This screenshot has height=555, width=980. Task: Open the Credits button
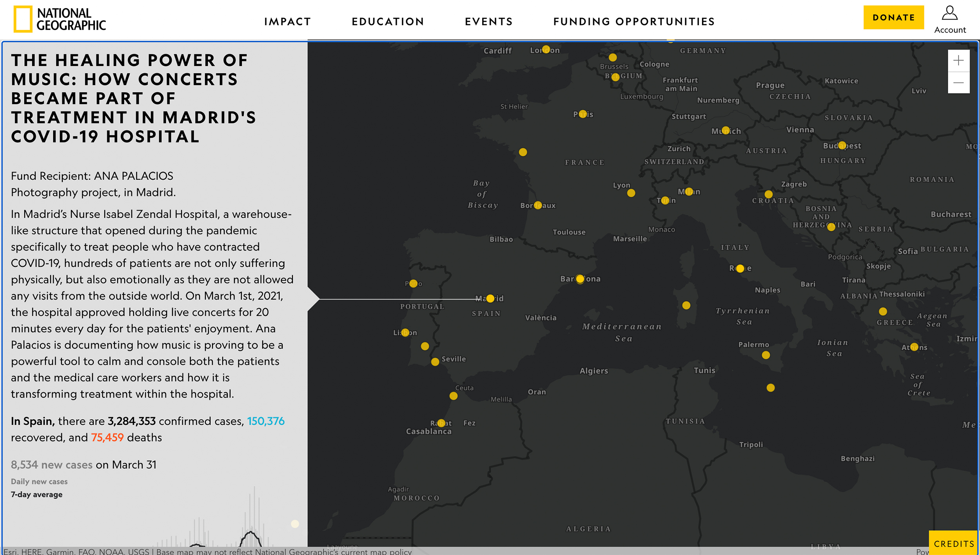[954, 544]
